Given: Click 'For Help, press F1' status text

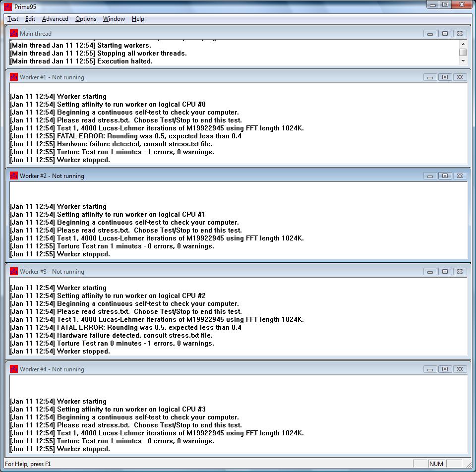Looking at the screenshot, I should 28,464.
